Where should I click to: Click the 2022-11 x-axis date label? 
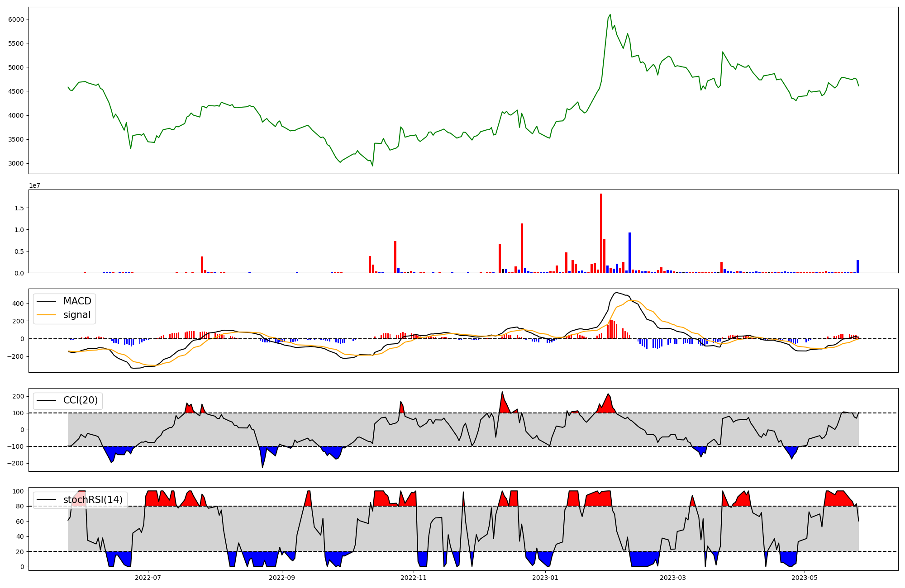414,578
